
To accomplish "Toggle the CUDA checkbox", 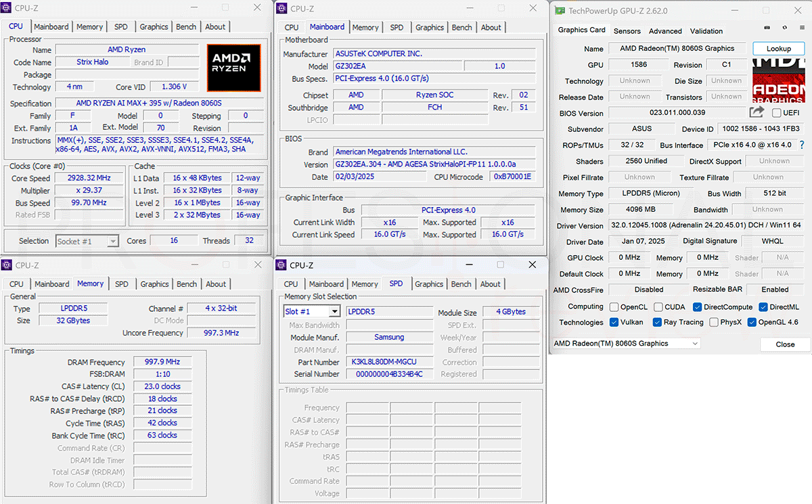I will pyautogui.click(x=658, y=307).
